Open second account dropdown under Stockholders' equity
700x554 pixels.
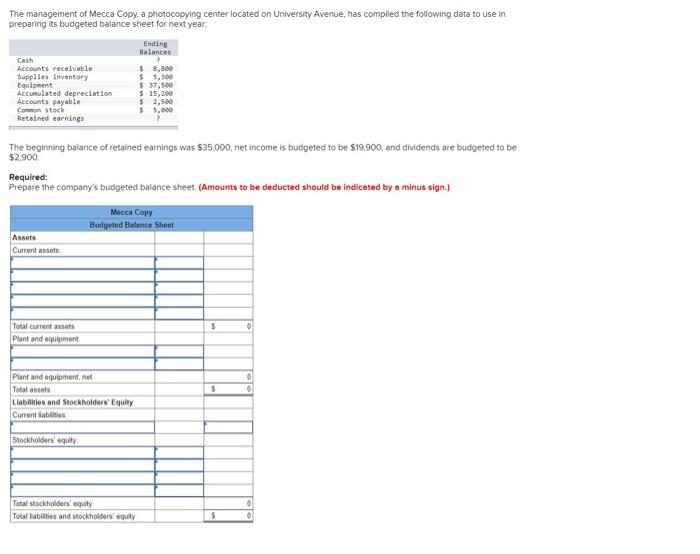(83, 465)
